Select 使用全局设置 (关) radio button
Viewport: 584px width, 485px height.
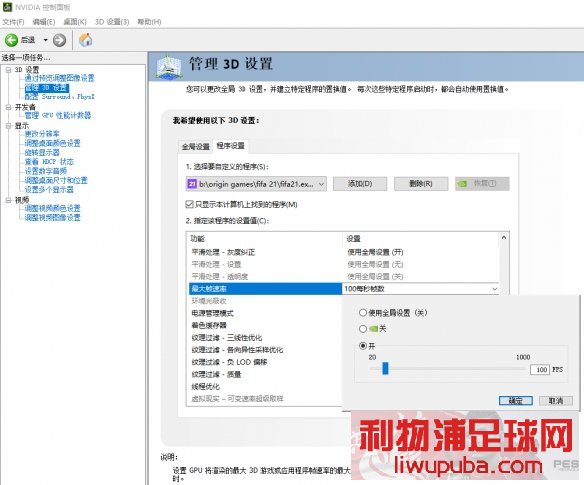pos(363,313)
